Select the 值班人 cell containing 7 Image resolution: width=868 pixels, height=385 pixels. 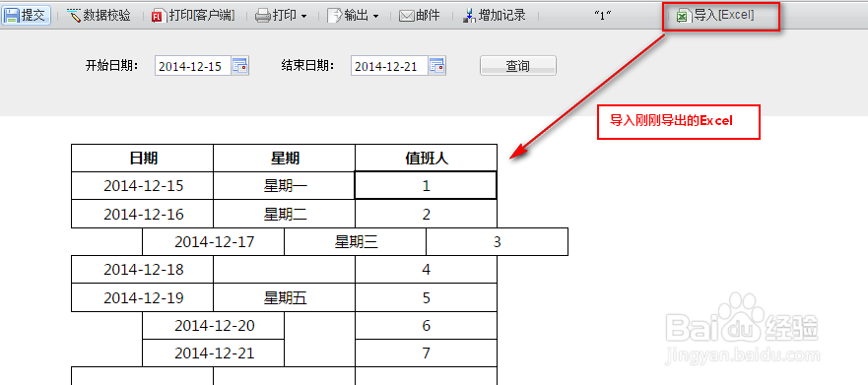click(x=426, y=353)
